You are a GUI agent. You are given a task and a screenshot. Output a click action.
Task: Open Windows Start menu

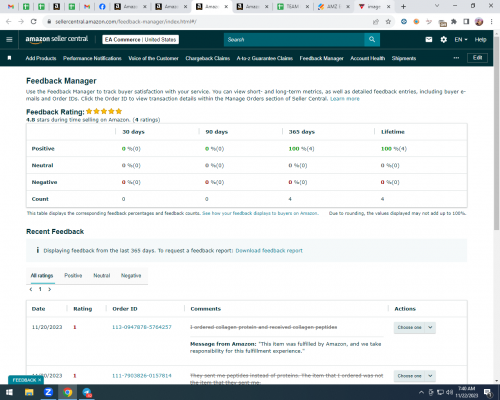tap(9, 392)
